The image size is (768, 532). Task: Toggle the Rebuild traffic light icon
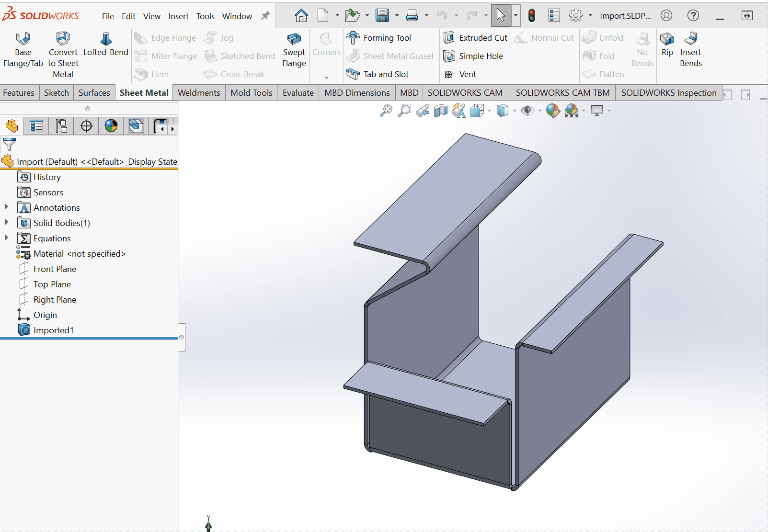[x=532, y=16]
